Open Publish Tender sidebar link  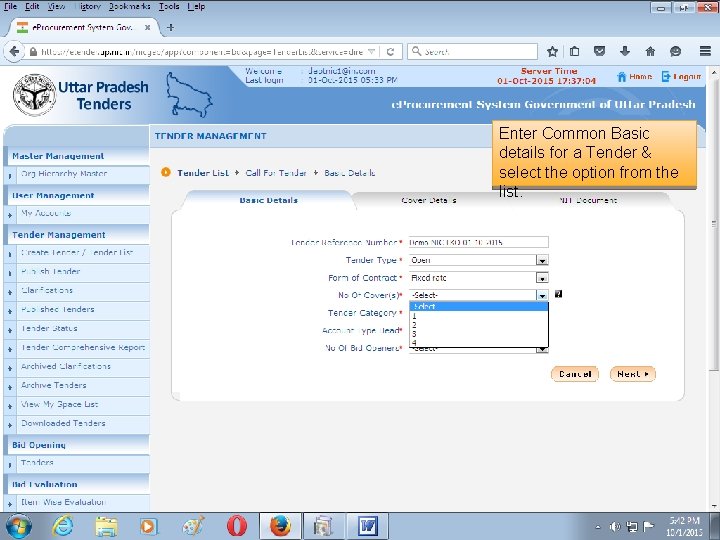(51, 271)
